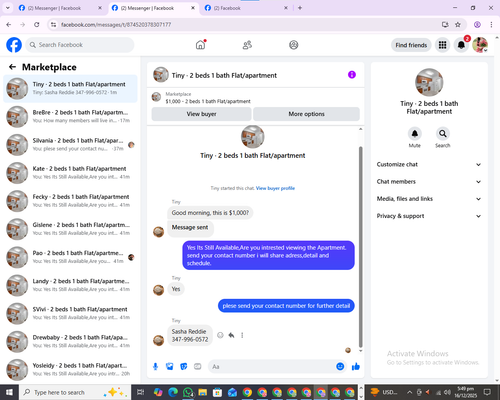This screenshot has height=400, width=500.
Task: Open the View buyer profile link
Action: (x=275, y=188)
